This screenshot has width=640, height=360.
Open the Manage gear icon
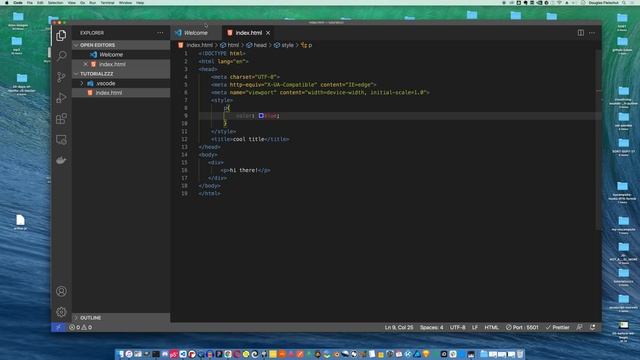click(61, 312)
